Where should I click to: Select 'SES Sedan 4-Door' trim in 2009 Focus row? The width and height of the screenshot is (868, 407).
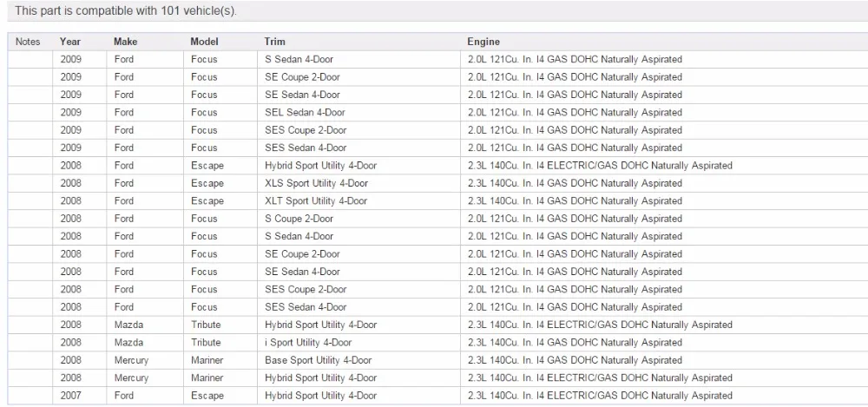[x=306, y=148]
